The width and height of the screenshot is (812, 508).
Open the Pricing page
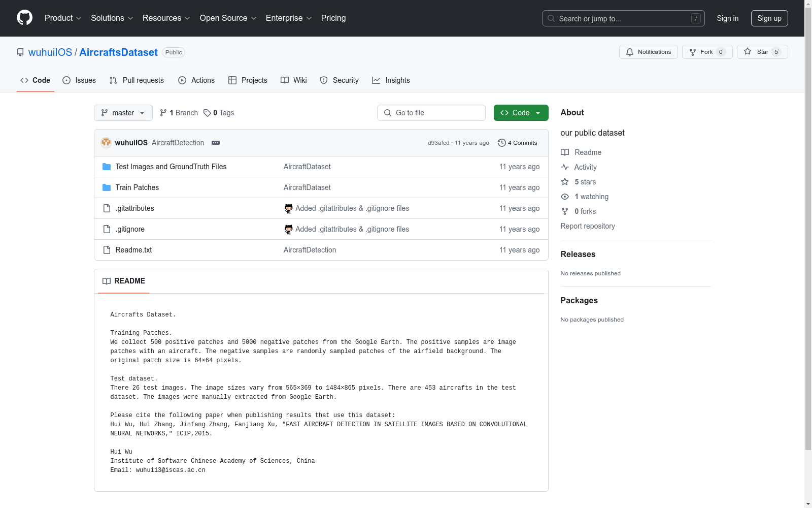click(x=333, y=18)
